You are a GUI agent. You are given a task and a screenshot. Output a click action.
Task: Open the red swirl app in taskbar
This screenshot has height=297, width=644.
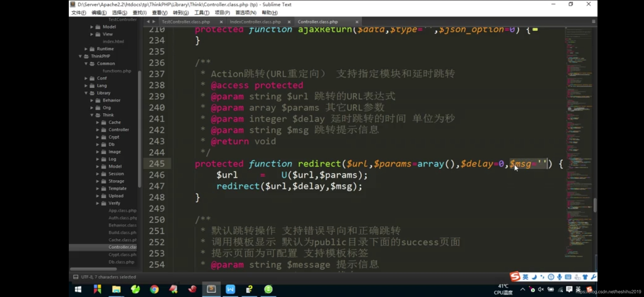192,289
